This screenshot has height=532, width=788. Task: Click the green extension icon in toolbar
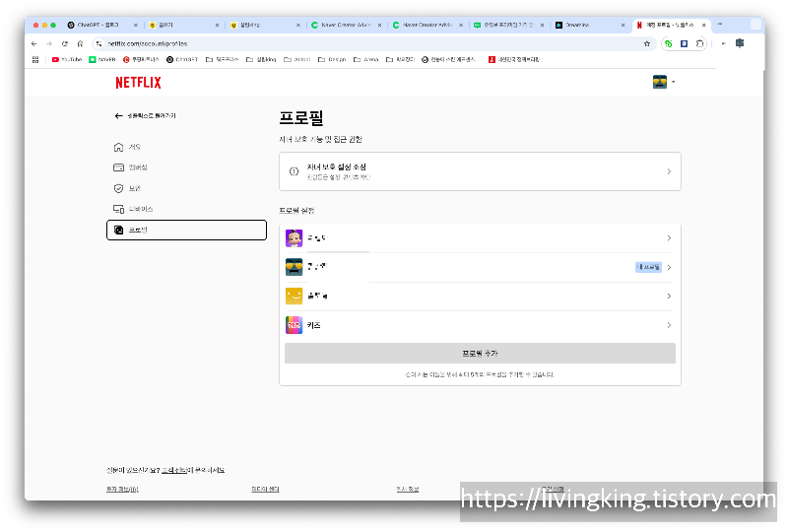pyautogui.click(x=669, y=43)
